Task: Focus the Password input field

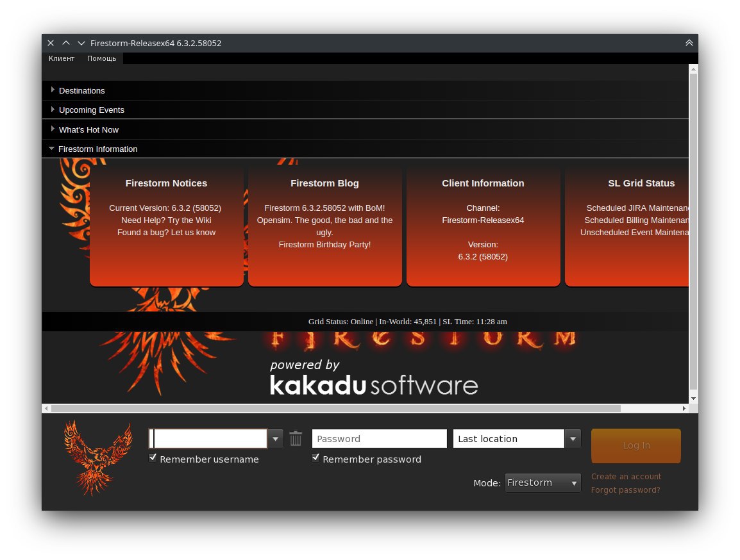Action: pos(379,439)
